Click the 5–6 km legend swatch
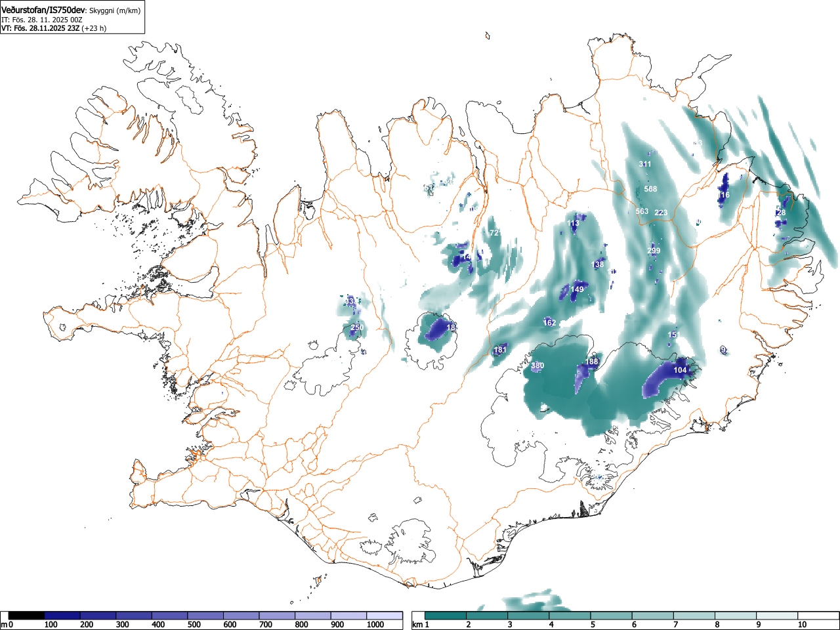 point(612,616)
